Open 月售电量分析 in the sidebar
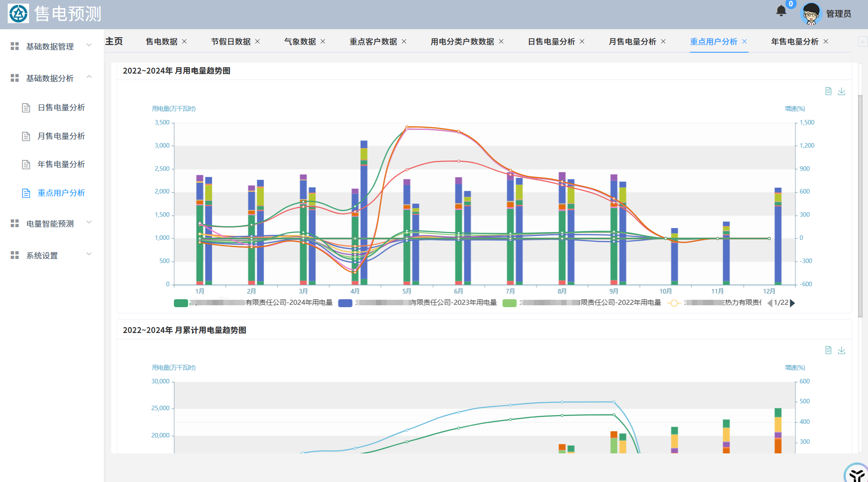868x482 pixels. 61,136
